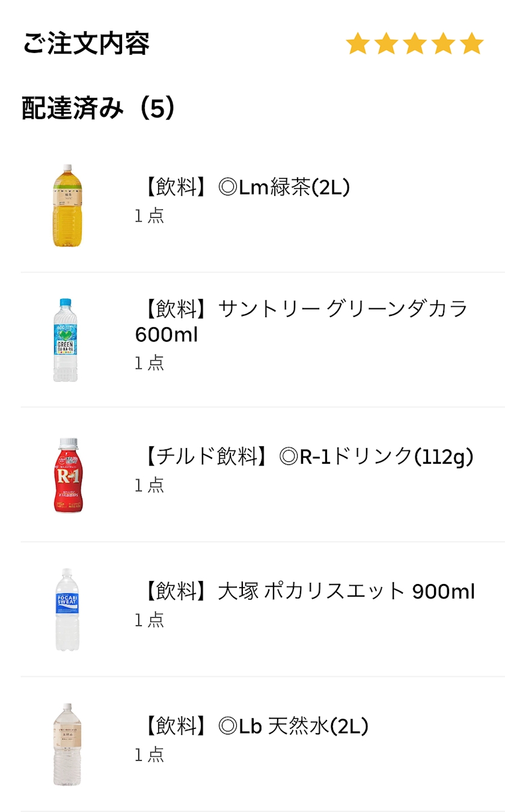
Task: Open the ◎Lm緑茶(2L) item name
Action: 245,188
